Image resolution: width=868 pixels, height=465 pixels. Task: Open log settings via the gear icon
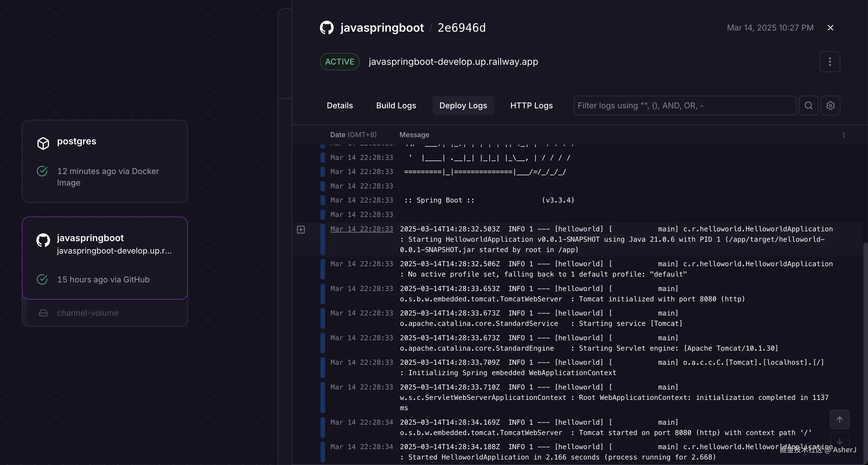[830, 105]
